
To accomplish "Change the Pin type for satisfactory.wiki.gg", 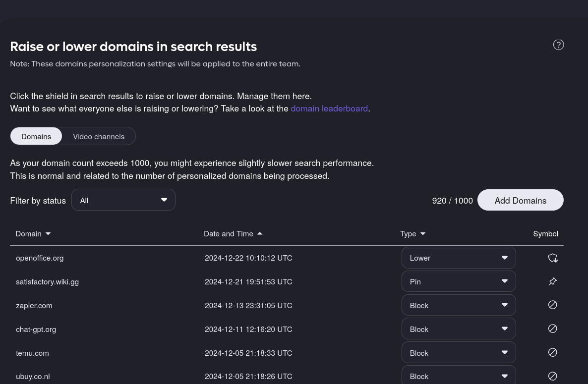I will 458,281.
